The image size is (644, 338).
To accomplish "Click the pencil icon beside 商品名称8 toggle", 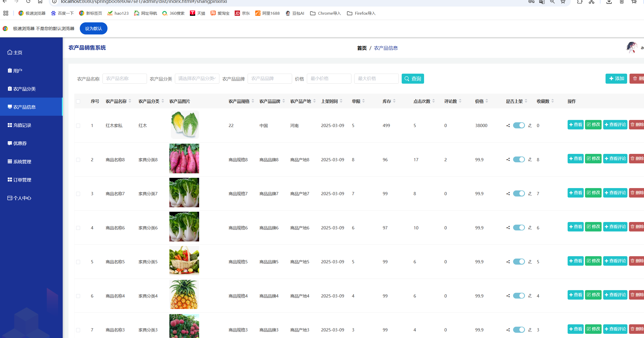I will 530,160.
